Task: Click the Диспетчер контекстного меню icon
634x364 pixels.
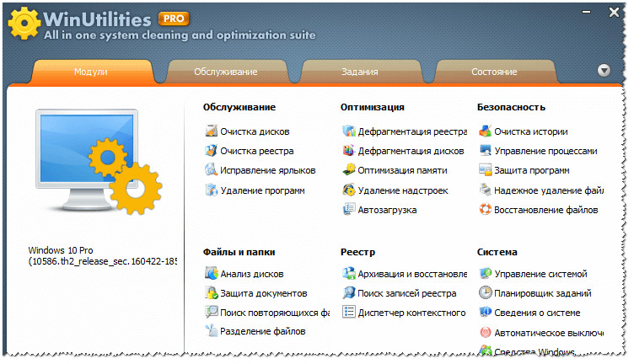Action: tap(348, 312)
